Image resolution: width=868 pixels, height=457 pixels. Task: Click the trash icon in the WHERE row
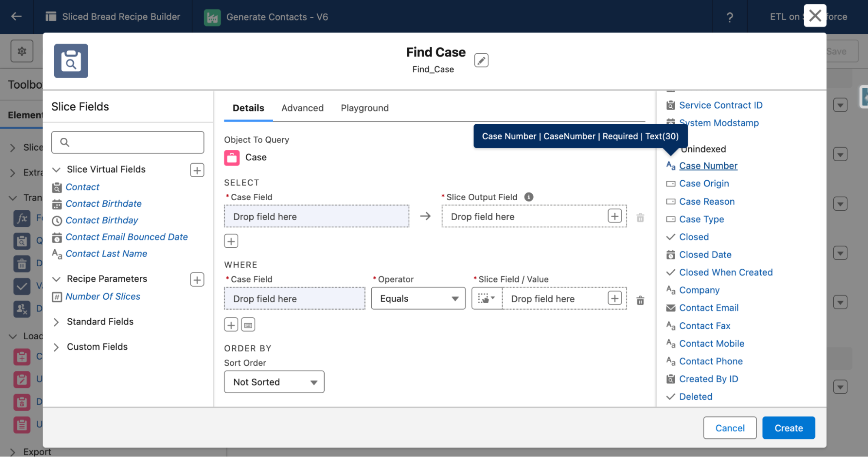pyautogui.click(x=640, y=300)
